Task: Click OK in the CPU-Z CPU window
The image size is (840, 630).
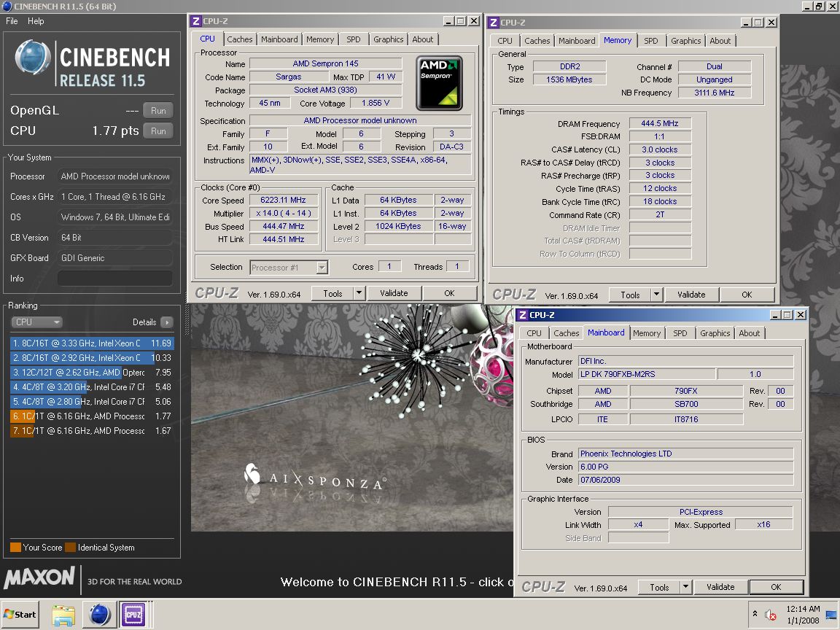Action: point(449,293)
